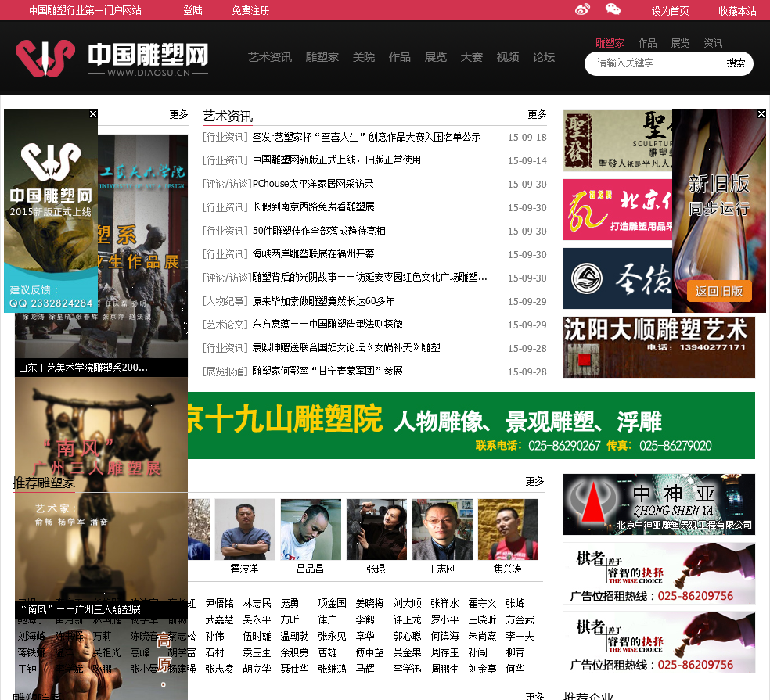Click the 中国雕塑网 site logo
The width and height of the screenshot is (770, 700).
[112, 59]
